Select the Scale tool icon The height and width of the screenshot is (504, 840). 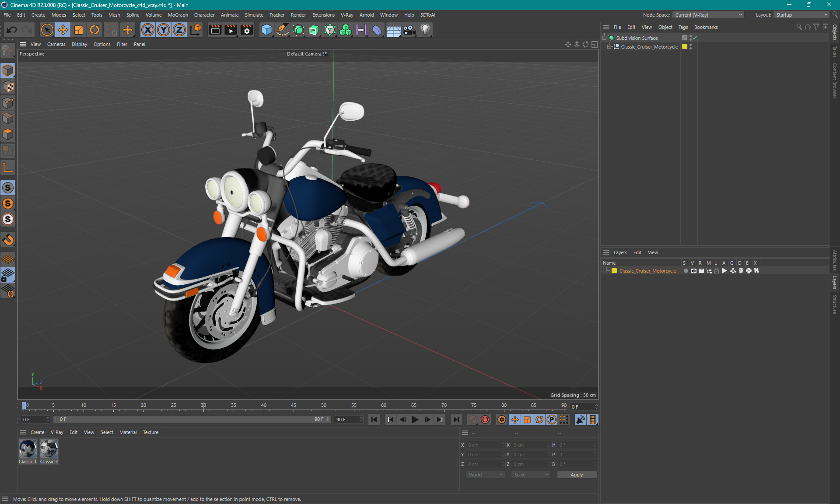[79, 30]
